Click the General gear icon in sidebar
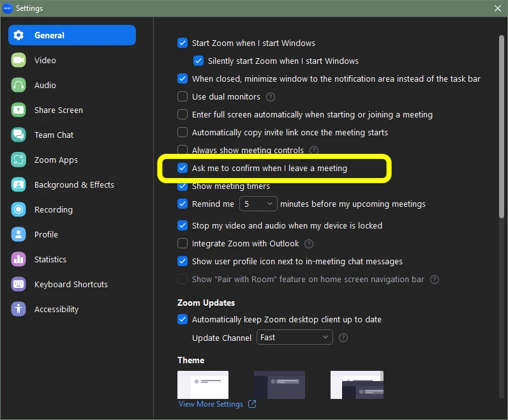508x420 pixels. coord(19,35)
